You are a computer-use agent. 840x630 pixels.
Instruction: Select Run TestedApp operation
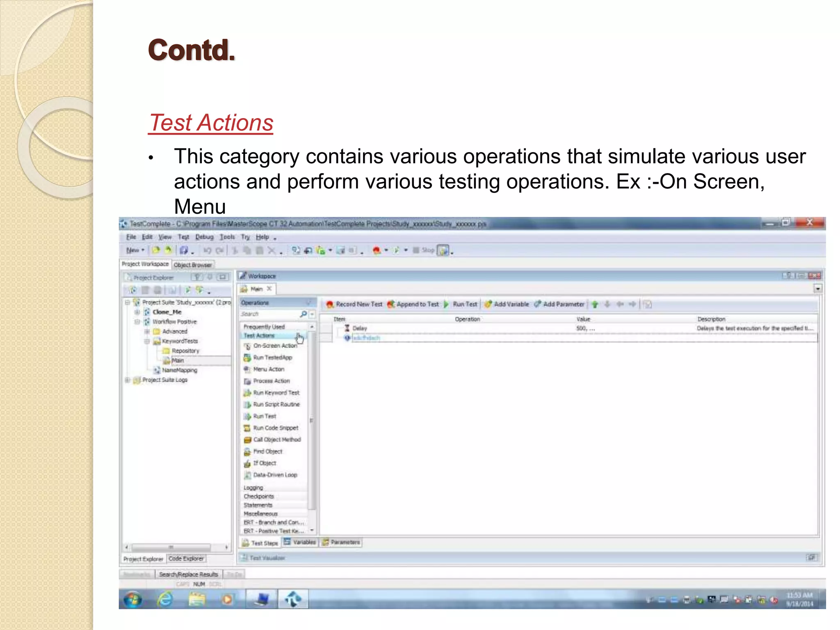pyautogui.click(x=272, y=358)
